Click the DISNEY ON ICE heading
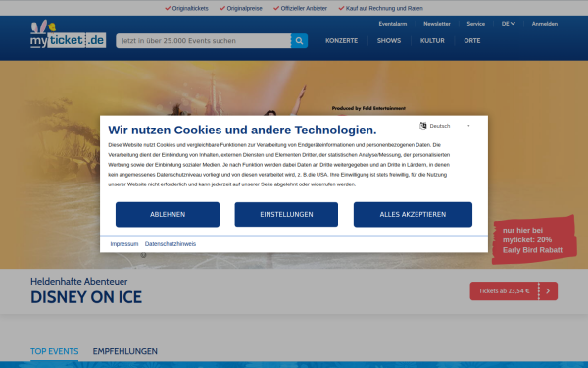Image resolution: width=588 pixels, height=368 pixels. click(86, 297)
